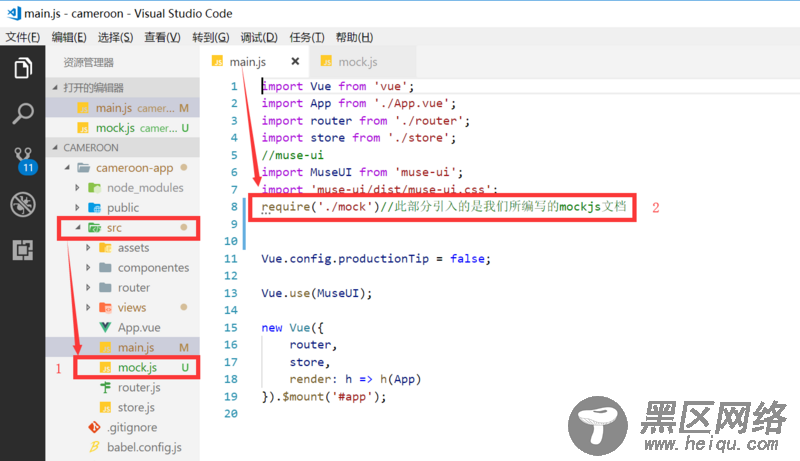Click the assets folder icon

(x=106, y=248)
